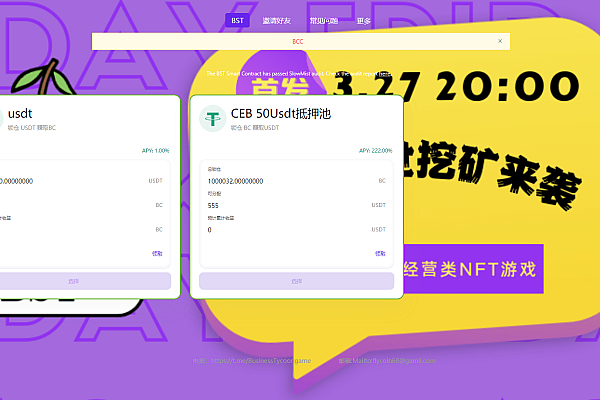The image size is (600, 400).
Task: Close the BCC notification bar
Action: pyautogui.click(x=500, y=41)
